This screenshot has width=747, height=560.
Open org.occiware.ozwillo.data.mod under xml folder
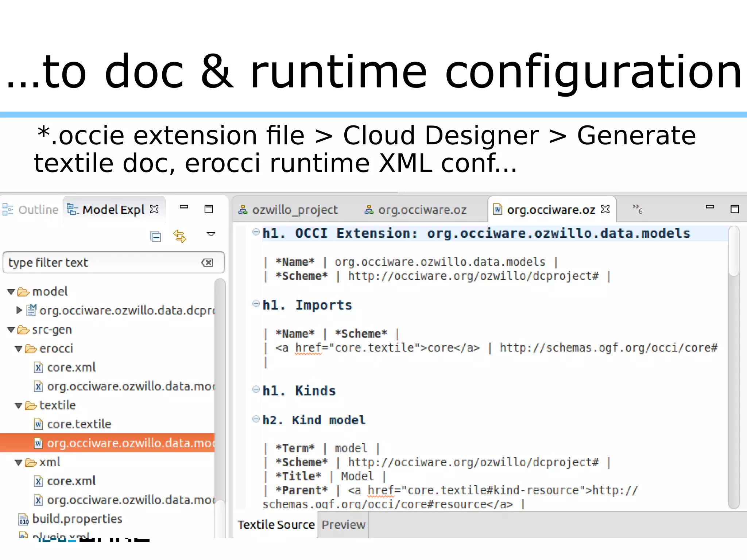coord(130,500)
